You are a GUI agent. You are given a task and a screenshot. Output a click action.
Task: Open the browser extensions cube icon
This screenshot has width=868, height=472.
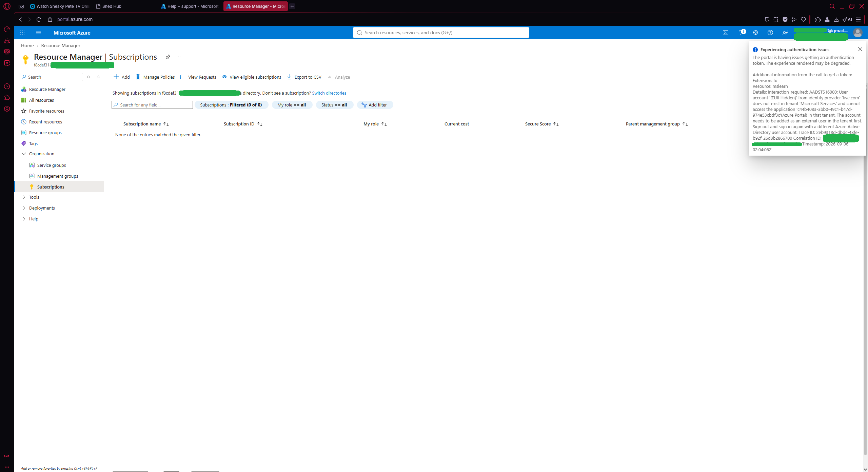[x=818, y=19]
